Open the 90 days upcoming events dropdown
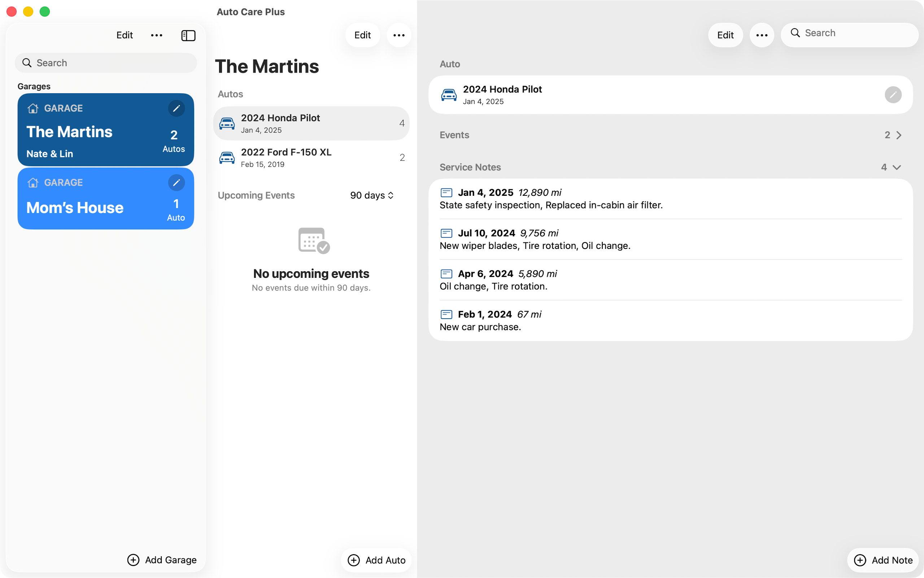The height and width of the screenshot is (578, 924). 372,195
